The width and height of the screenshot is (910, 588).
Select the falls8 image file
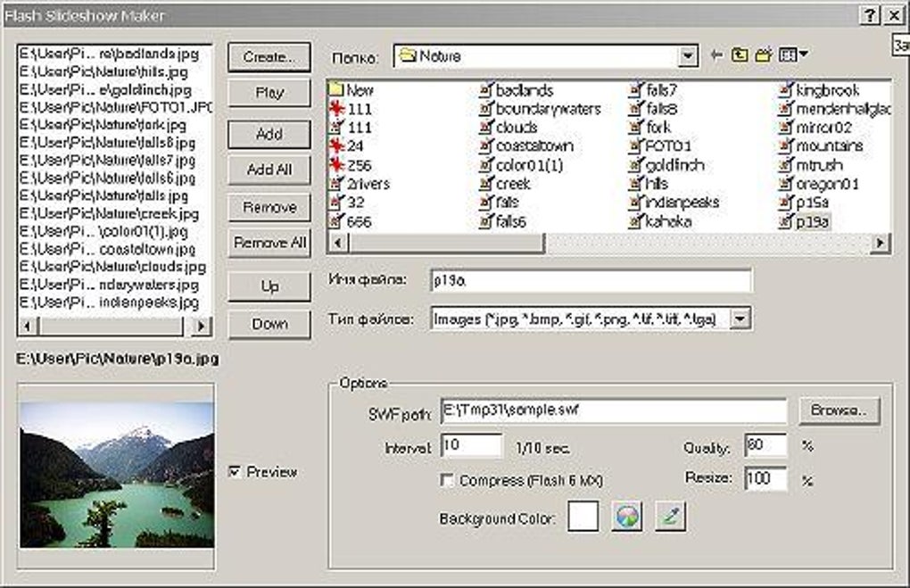[653, 109]
